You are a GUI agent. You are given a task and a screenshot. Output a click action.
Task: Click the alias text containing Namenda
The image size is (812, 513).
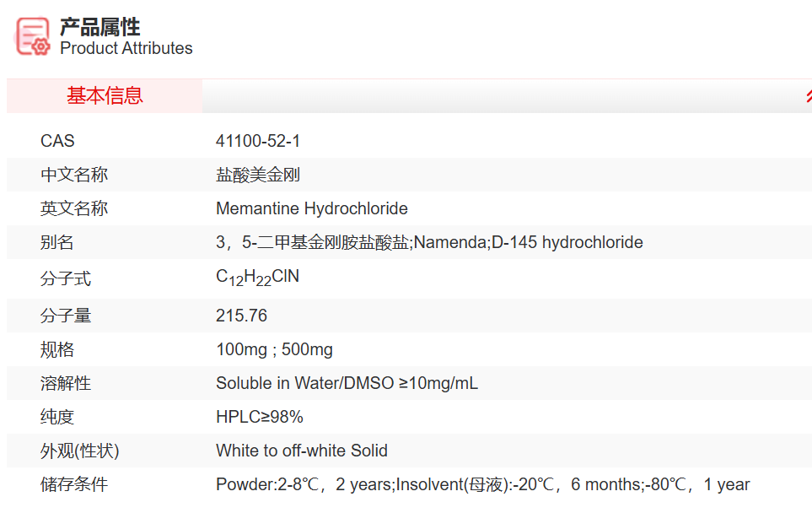coord(429,242)
